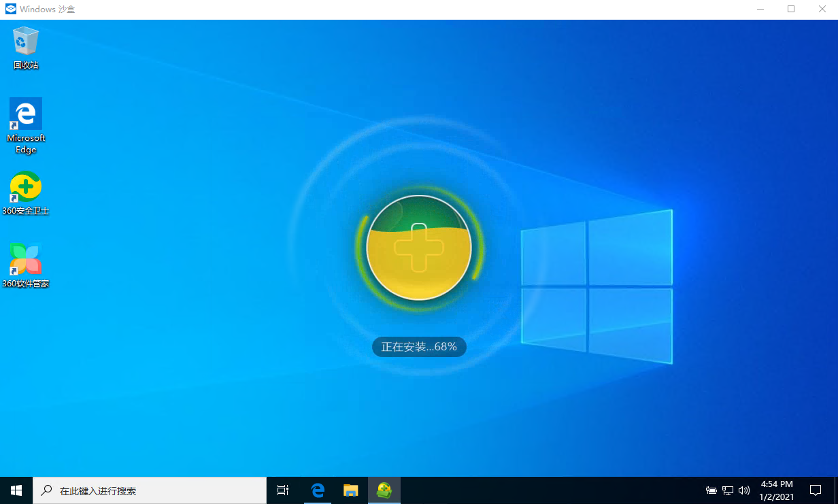The width and height of the screenshot is (838, 504).
Task: Click the 360 installer progress circle
Action: (419, 248)
